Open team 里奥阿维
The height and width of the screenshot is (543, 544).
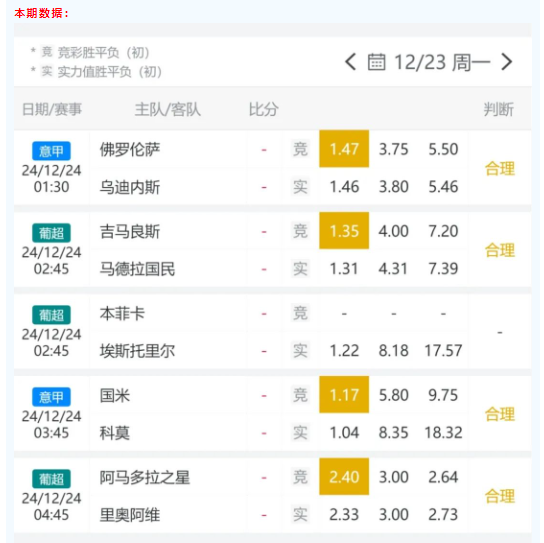click(x=130, y=515)
